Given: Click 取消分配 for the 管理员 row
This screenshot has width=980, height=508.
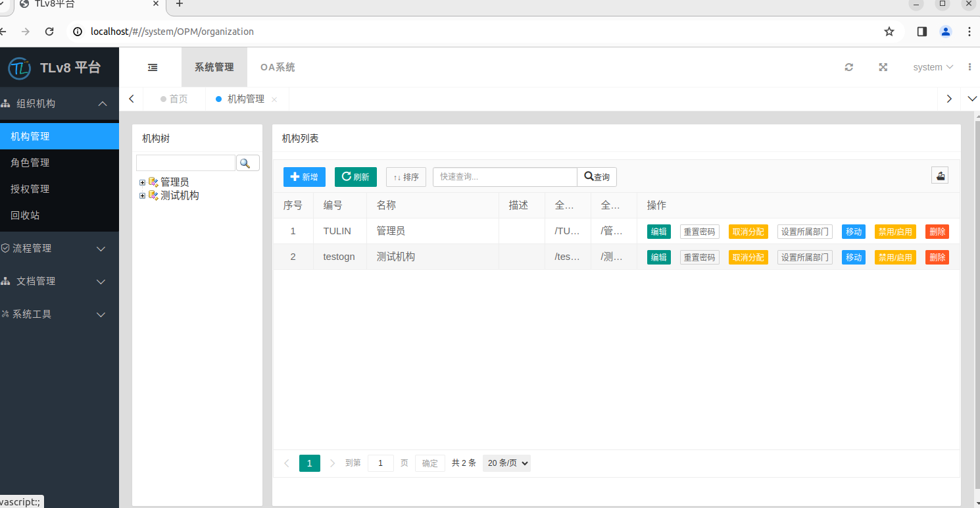Looking at the screenshot, I should tap(748, 232).
